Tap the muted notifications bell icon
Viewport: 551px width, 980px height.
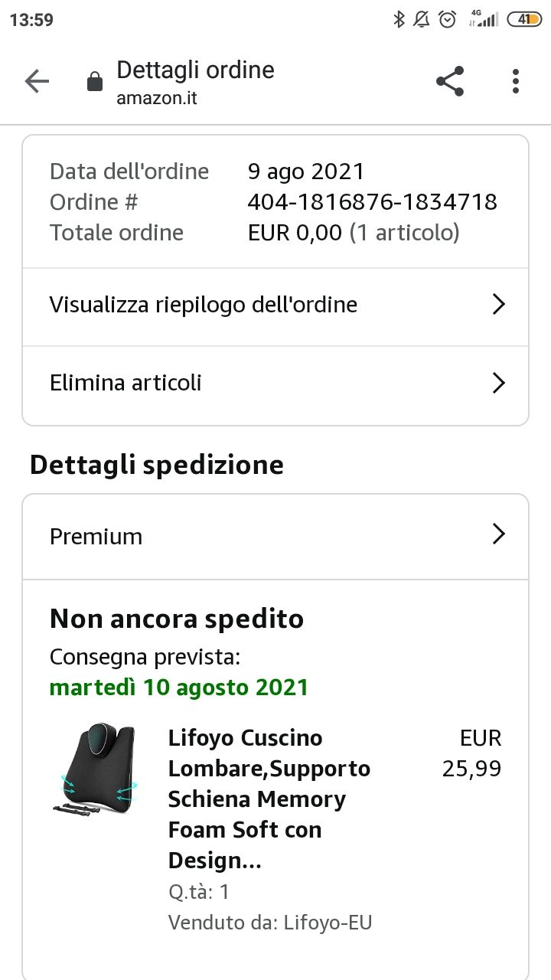pos(422,20)
